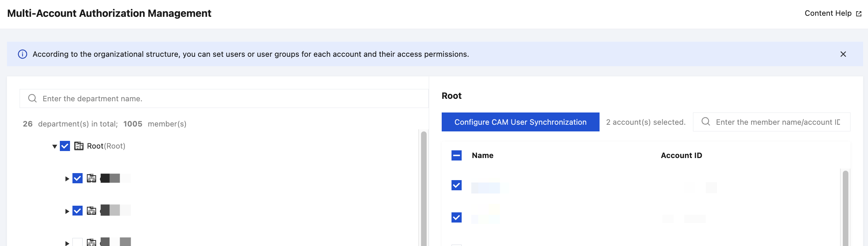Viewport: 868px width, 246px height.
Task: Click the first sub-department's folder icon
Action: coord(91,178)
